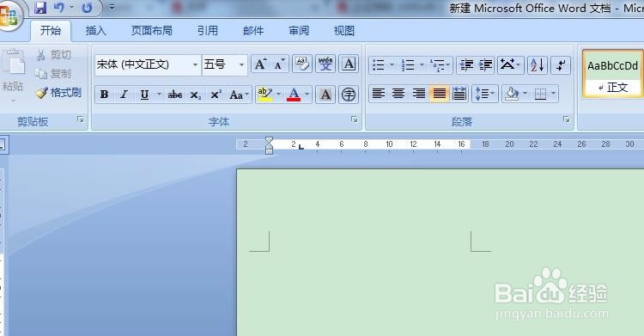Image resolution: width=644 pixels, height=336 pixels.
Task: Toggle character shading icon
Action: click(325, 95)
